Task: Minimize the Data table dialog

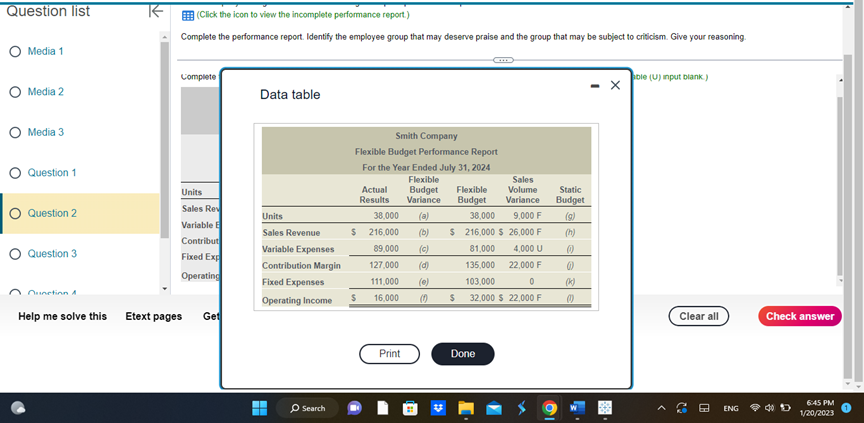Action: pos(596,86)
